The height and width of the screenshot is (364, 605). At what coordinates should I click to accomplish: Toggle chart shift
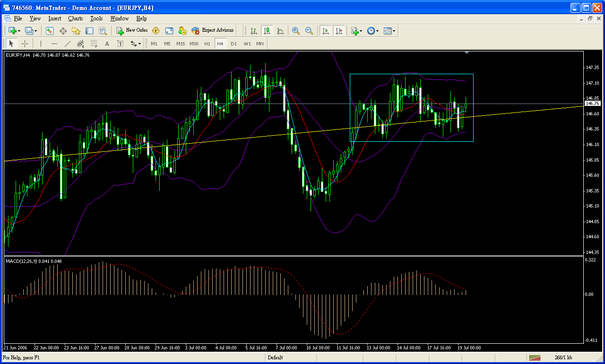(338, 31)
